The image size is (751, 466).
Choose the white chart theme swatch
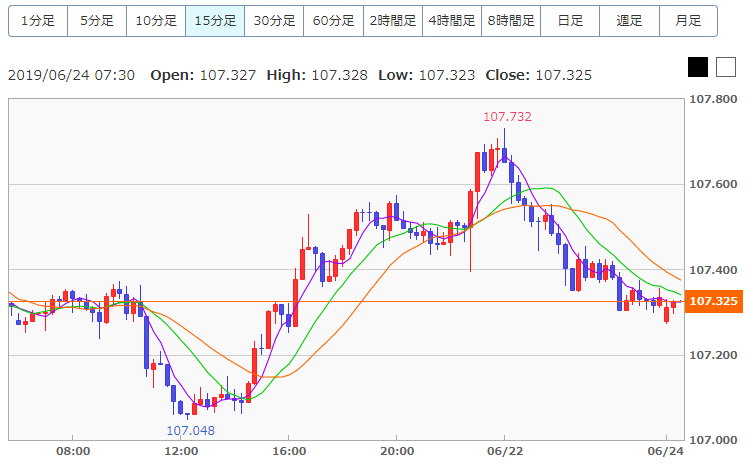pos(726,67)
